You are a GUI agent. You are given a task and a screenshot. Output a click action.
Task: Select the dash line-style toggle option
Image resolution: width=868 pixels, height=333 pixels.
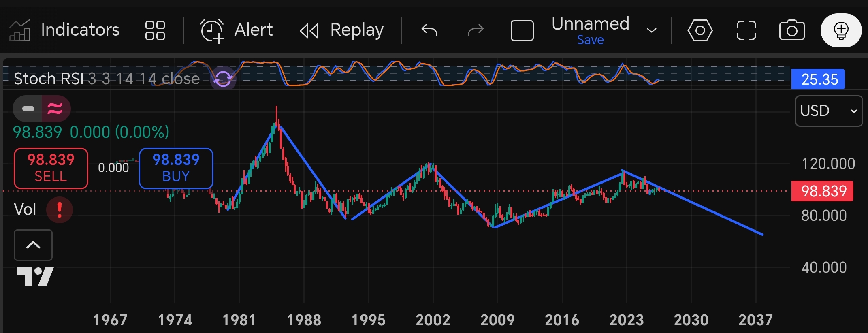pos(28,109)
